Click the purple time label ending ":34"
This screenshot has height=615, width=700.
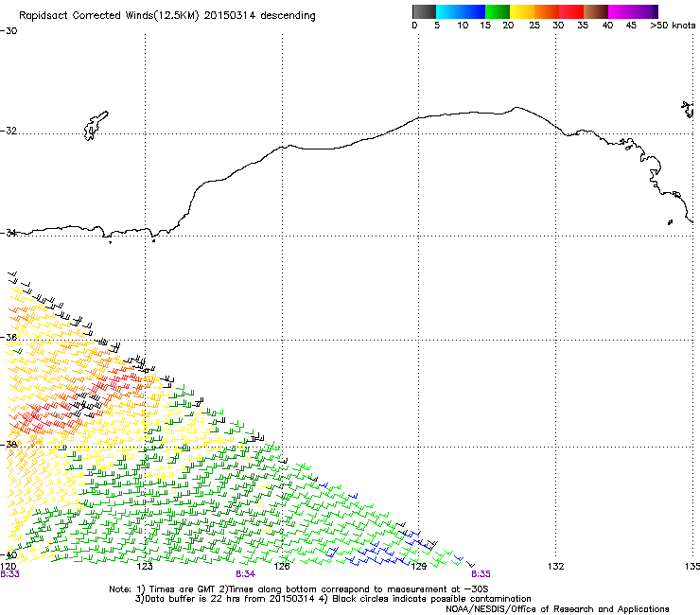pos(246,574)
